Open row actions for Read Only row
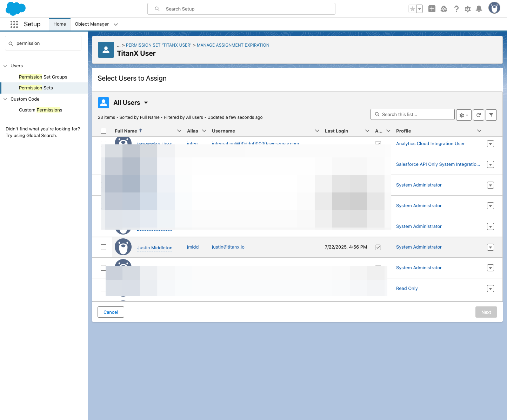 [491, 289]
